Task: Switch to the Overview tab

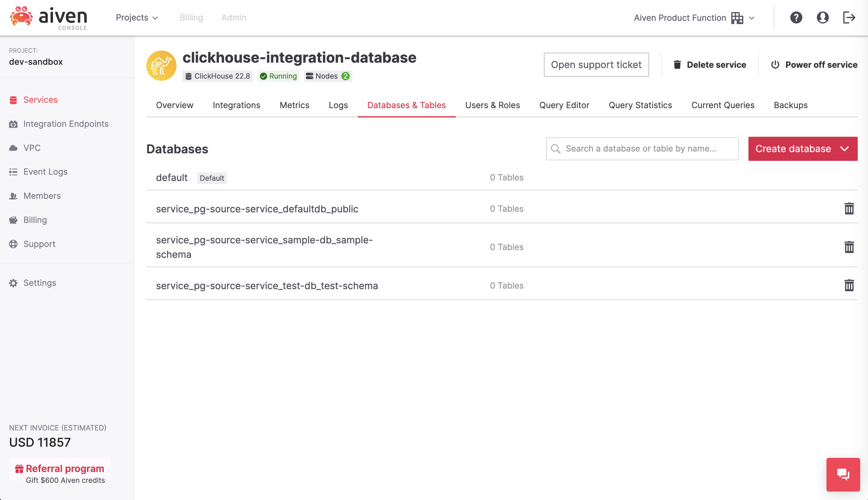Action: click(x=174, y=105)
